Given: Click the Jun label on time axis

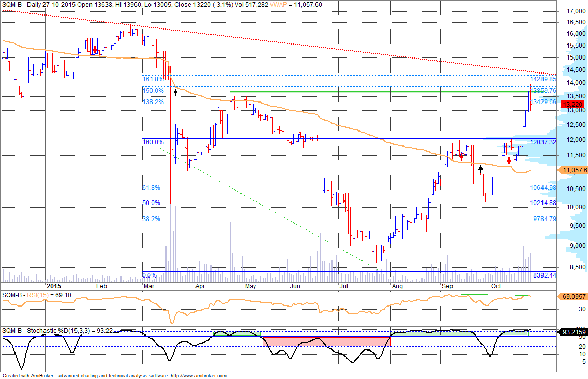Looking at the screenshot, I should 295,286.
